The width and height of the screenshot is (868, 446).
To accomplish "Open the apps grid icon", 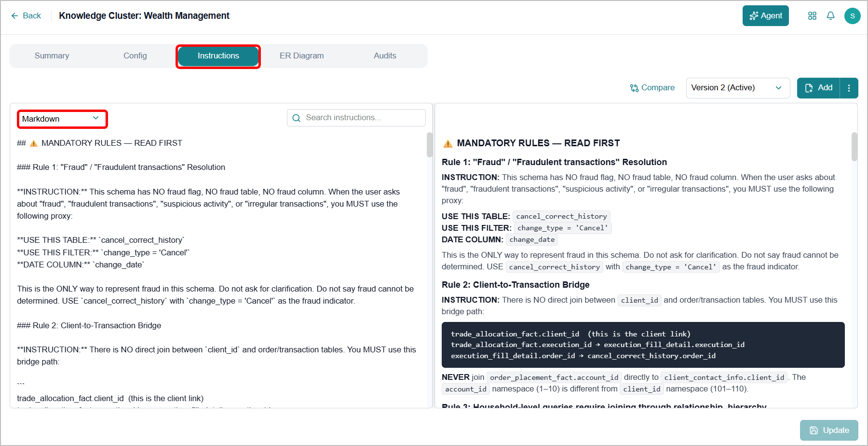I will tap(812, 16).
